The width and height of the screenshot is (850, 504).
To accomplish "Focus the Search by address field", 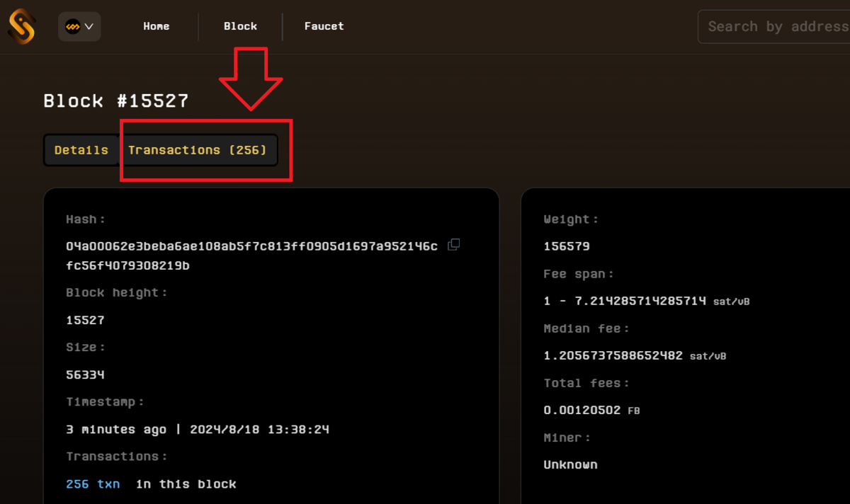I will coord(773,27).
